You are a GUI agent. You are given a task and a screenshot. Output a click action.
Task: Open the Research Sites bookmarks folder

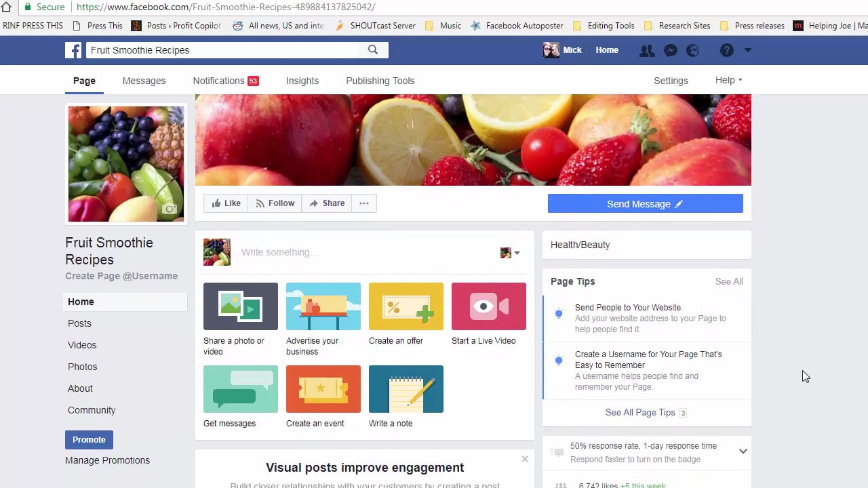[x=677, y=26]
